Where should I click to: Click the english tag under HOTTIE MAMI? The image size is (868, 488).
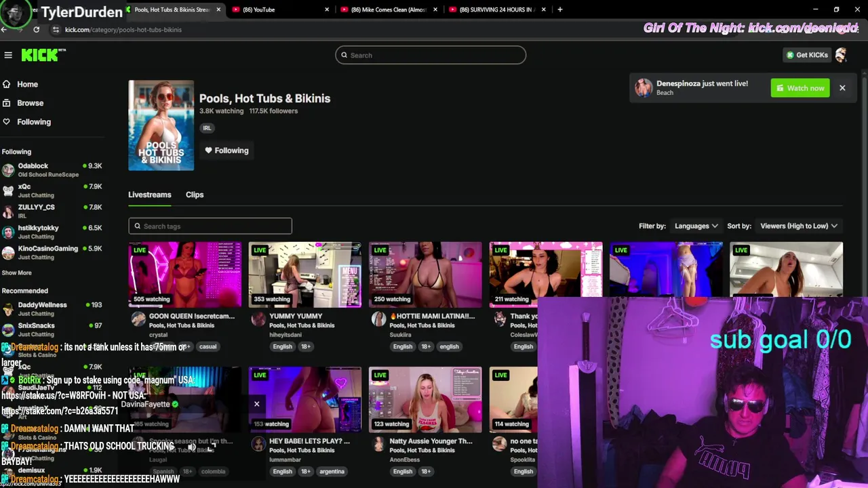pyautogui.click(x=449, y=346)
